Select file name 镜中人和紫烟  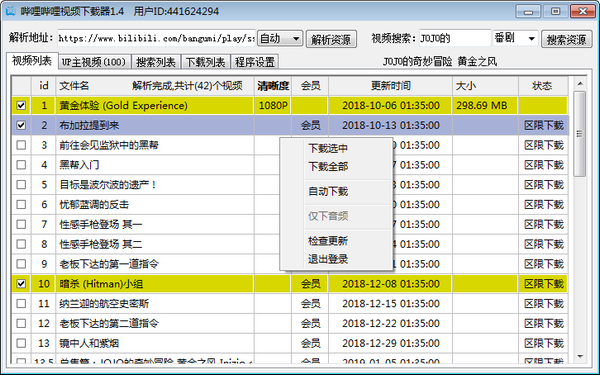point(89,344)
